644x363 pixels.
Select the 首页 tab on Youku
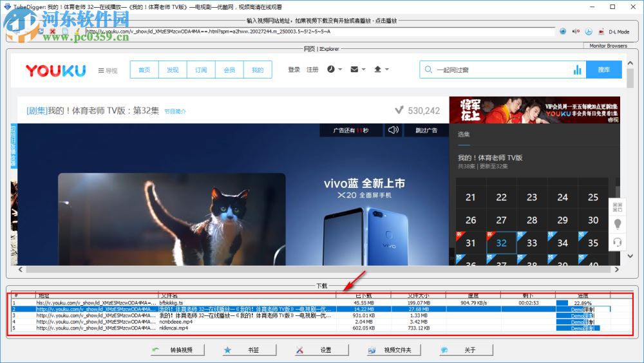tap(144, 70)
